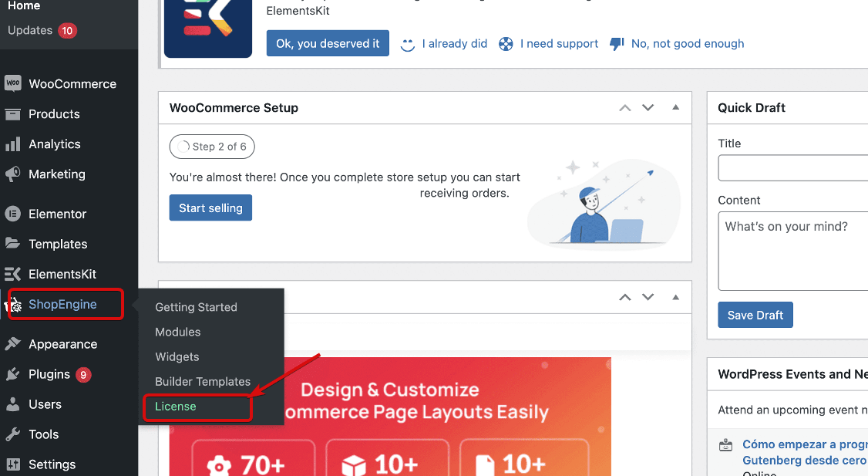The image size is (868, 476).
Task: Go to Home in the sidebar
Action: point(24,6)
